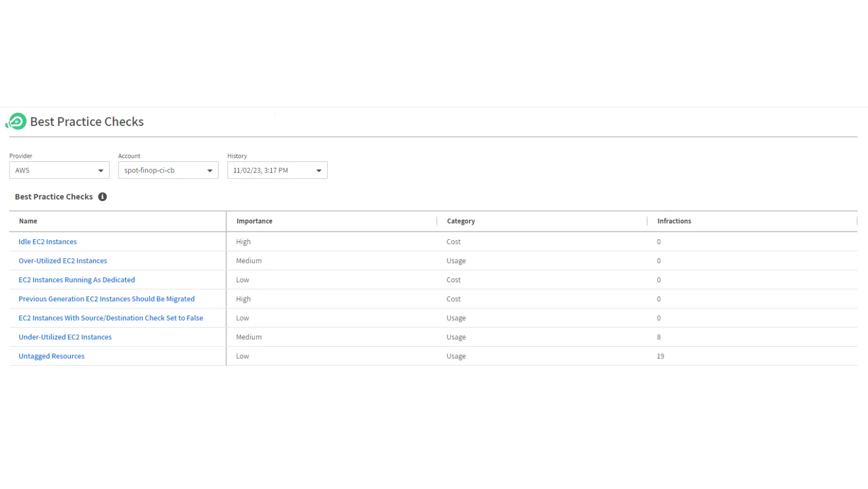Click the info icon beside Best Practice Checks
Image resolution: width=868 pixels, height=489 pixels.
pyautogui.click(x=103, y=197)
